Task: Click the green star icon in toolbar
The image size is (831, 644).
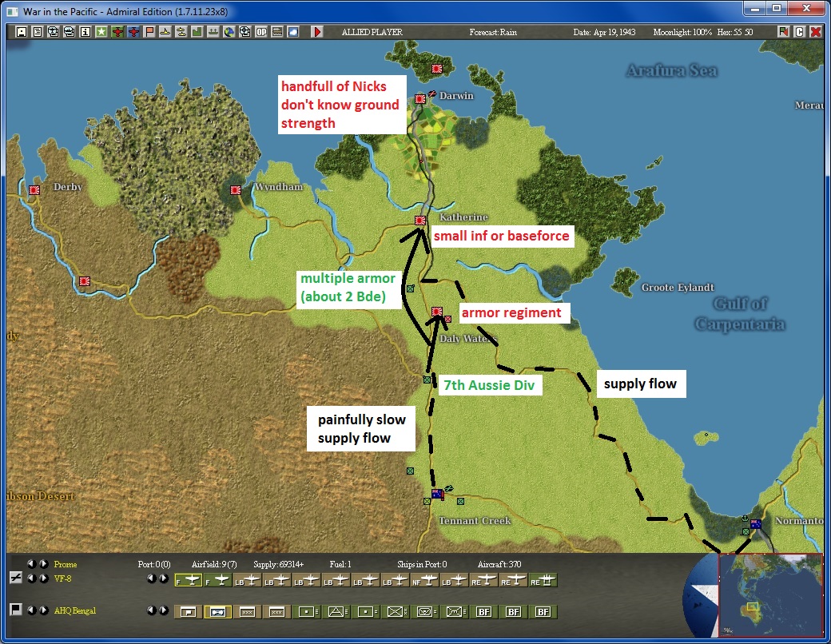Action: (x=101, y=32)
